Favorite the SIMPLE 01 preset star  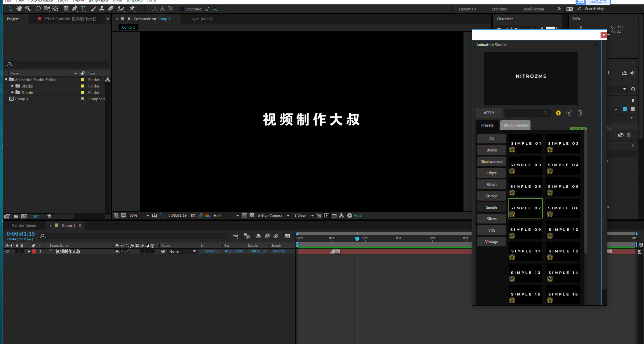point(512,149)
